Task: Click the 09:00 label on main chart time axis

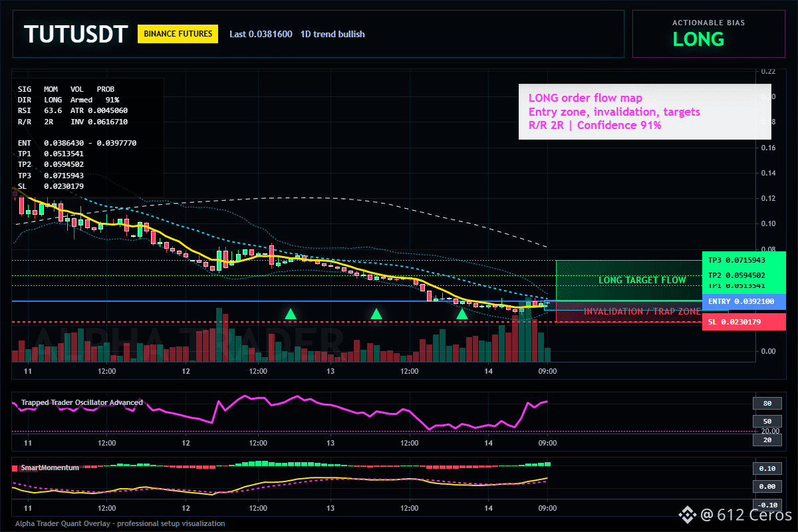Action: point(547,371)
